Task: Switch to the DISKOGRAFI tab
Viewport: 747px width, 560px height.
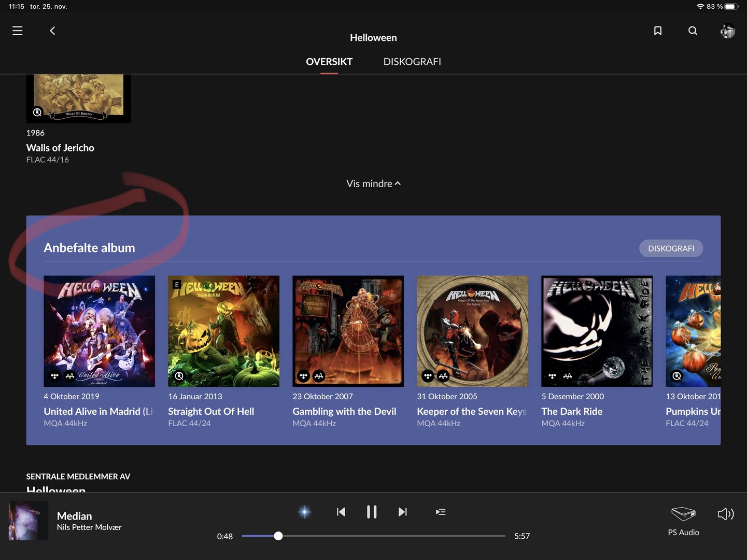Action: coord(412,62)
